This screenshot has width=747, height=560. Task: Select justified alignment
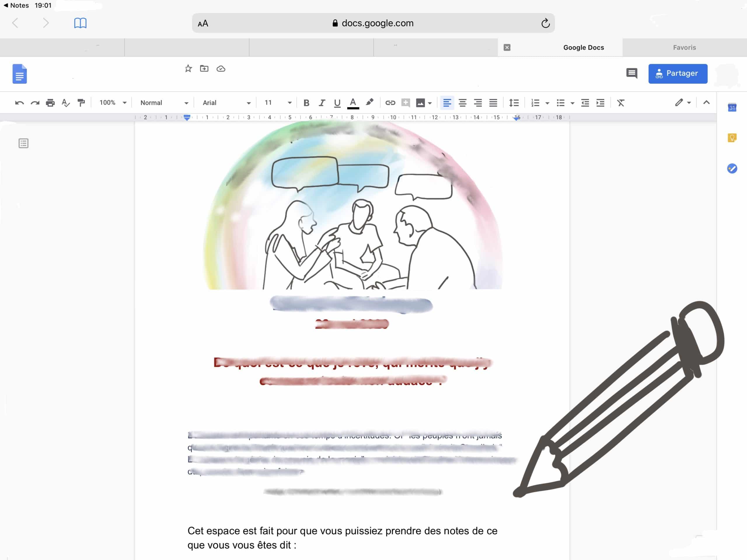tap(493, 103)
